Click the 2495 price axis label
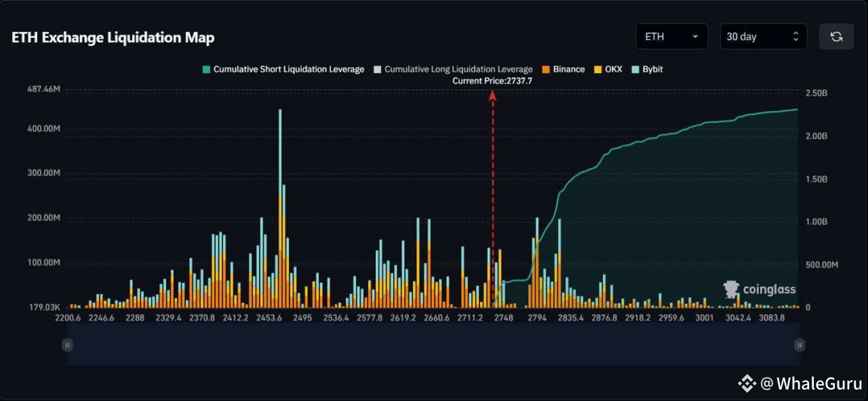Image resolution: width=868 pixels, height=401 pixels. [x=302, y=318]
